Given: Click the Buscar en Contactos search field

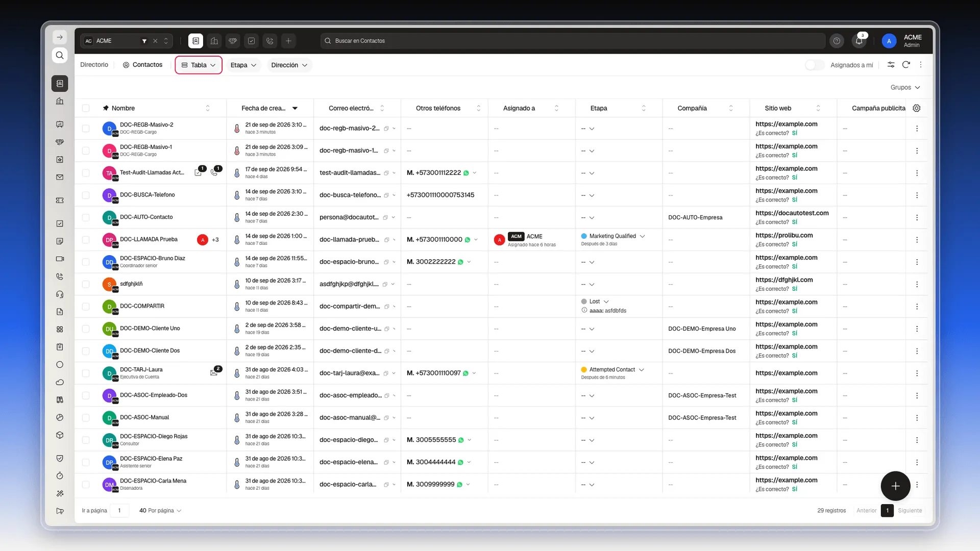Looking at the screenshot, I should (573, 41).
